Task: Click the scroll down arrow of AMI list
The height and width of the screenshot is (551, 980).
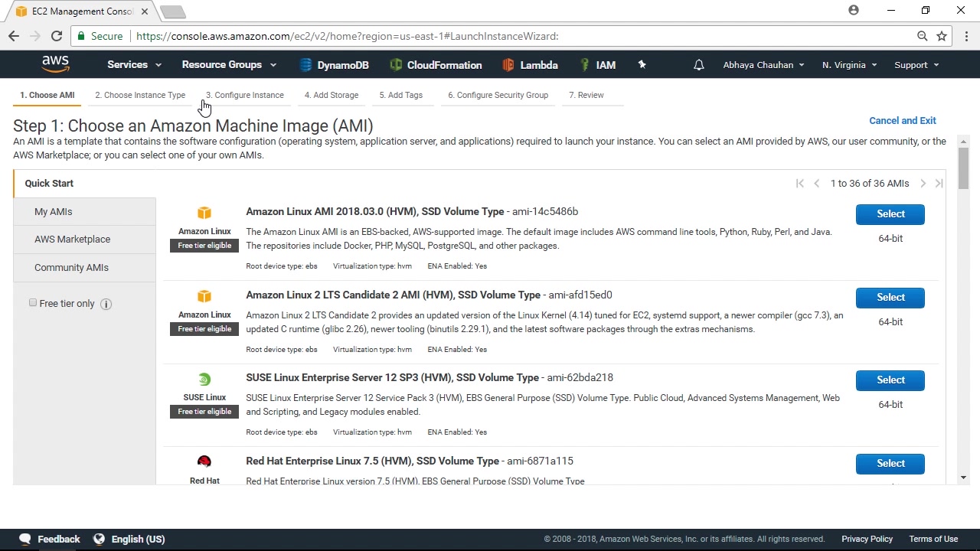Action: click(963, 478)
